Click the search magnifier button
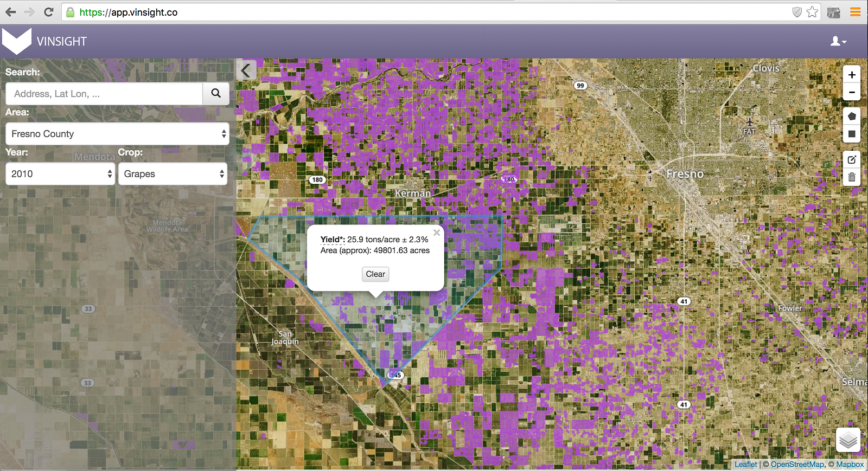 (216, 93)
